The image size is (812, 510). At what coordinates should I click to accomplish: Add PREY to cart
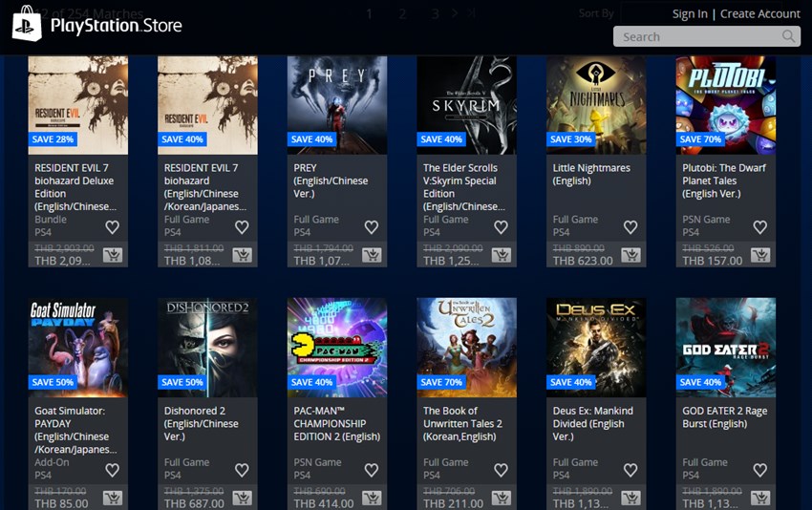pos(372,255)
